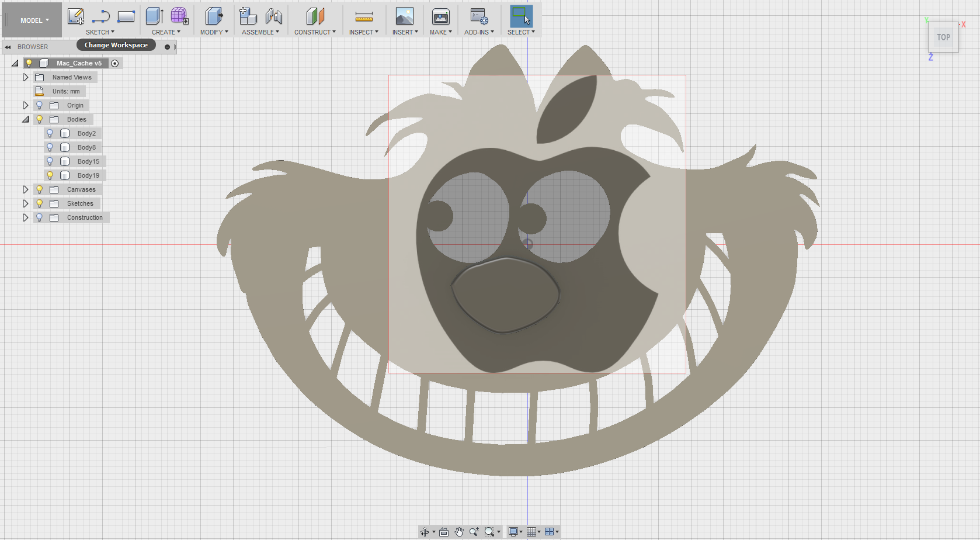This screenshot has width=980, height=540.
Task: Expand the Construction folder
Action: 25,217
